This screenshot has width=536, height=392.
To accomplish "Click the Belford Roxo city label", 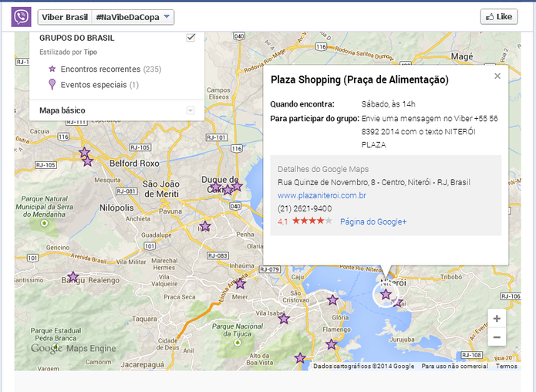I will pos(134,164).
